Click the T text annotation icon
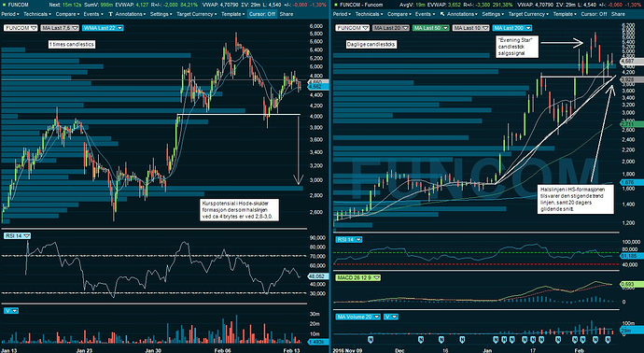Viewport: 644px width, 353px height. click(x=110, y=14)
